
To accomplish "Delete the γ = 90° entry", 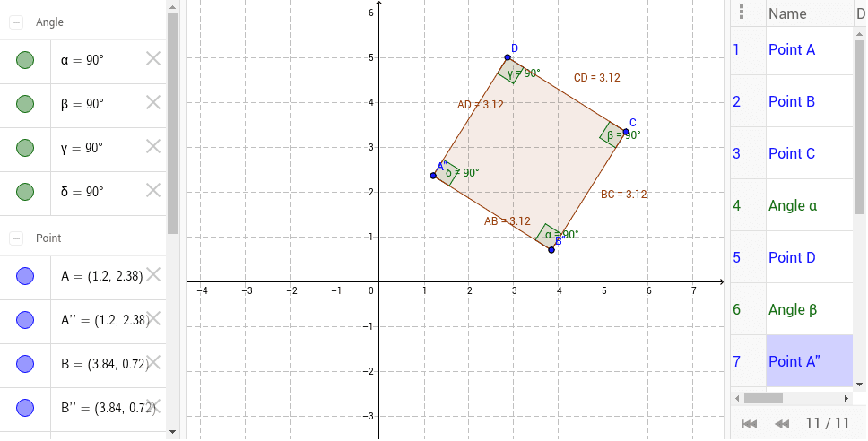I will [153, 147].
